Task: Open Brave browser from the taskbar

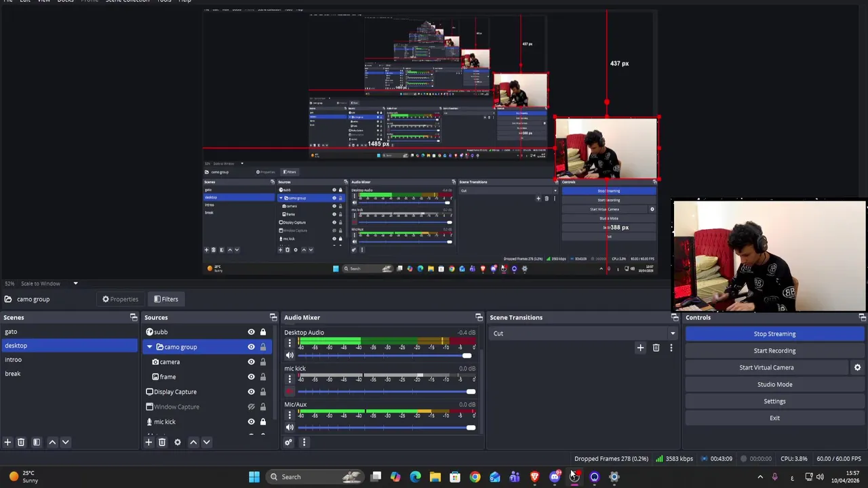Action: (534, 476)
